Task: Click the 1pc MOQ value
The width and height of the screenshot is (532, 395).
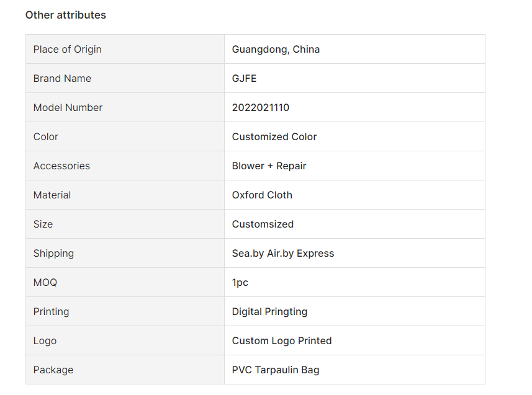Action: (x=240, y=282)
